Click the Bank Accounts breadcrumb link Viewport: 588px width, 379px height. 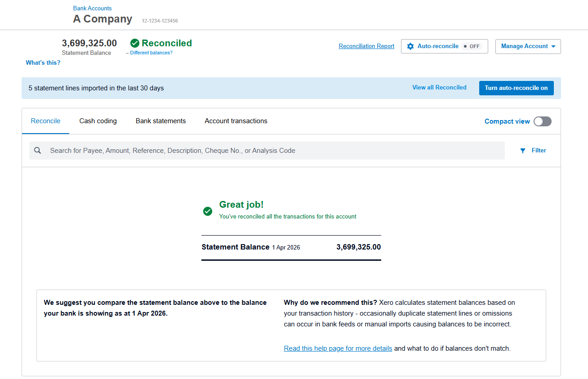pos(92,8)
